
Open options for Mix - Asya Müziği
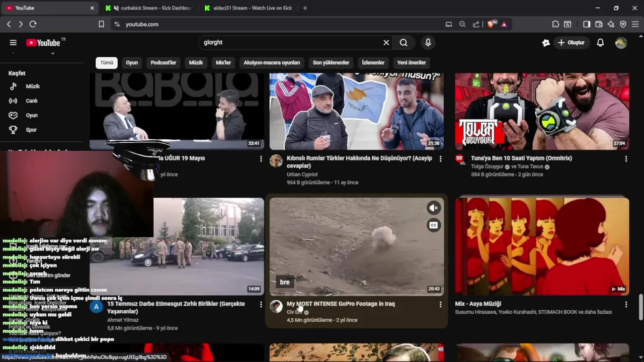click(x=626, y=305)
